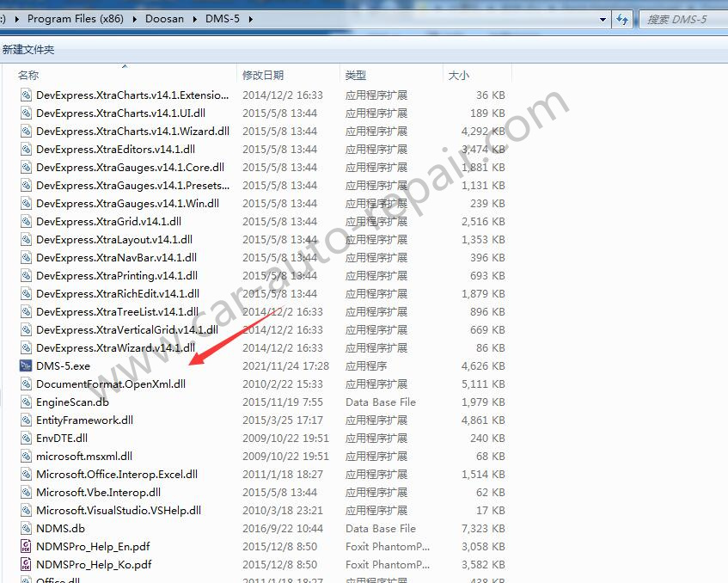
Task: Click the DevExpress.XtraPrinting.v14.1.dll file icon
Action: tap(26, 275)
